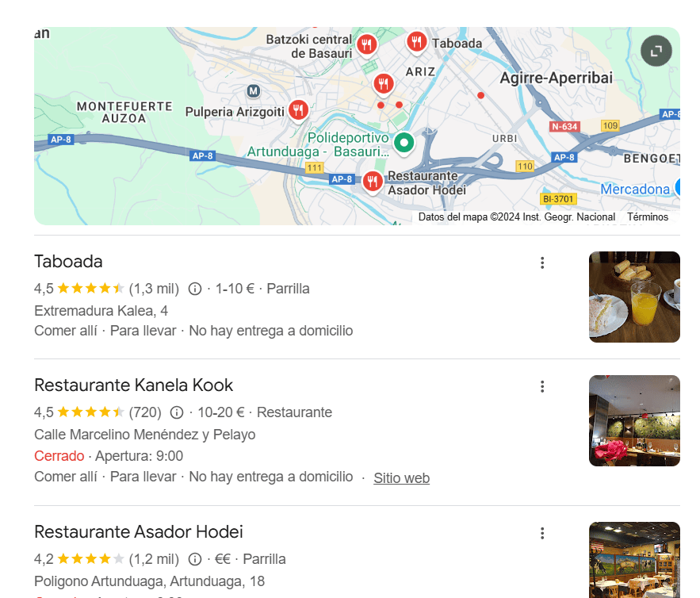Screen dimensions: 700x598
Task: Select the Restaurante Asador Hodei listing
Action: coord(139,531)
